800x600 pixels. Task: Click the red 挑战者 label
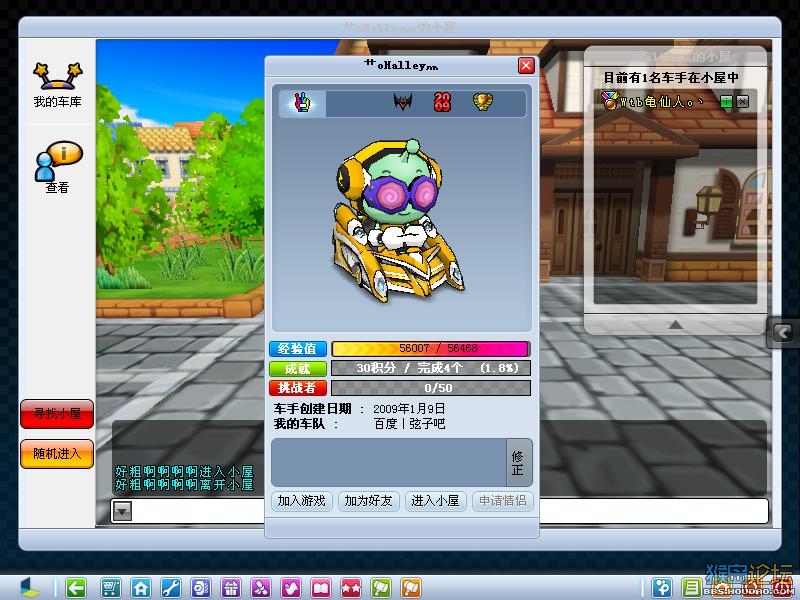(x=298, y=388)
